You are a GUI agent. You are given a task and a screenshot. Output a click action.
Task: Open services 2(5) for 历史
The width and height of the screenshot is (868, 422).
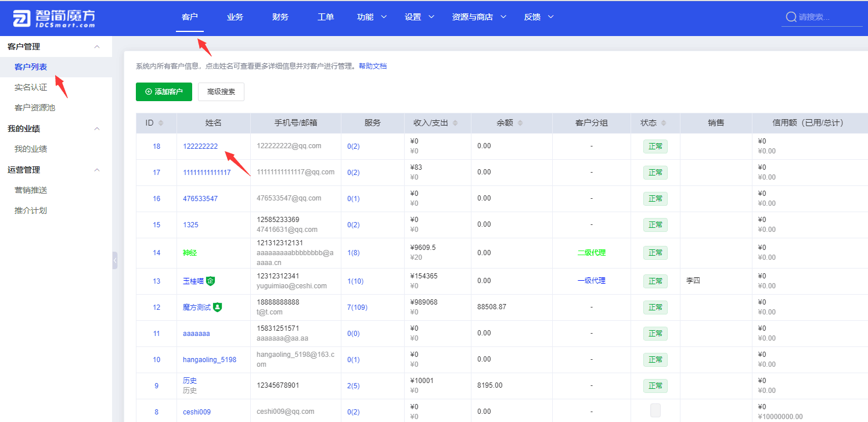coord(354,386)
